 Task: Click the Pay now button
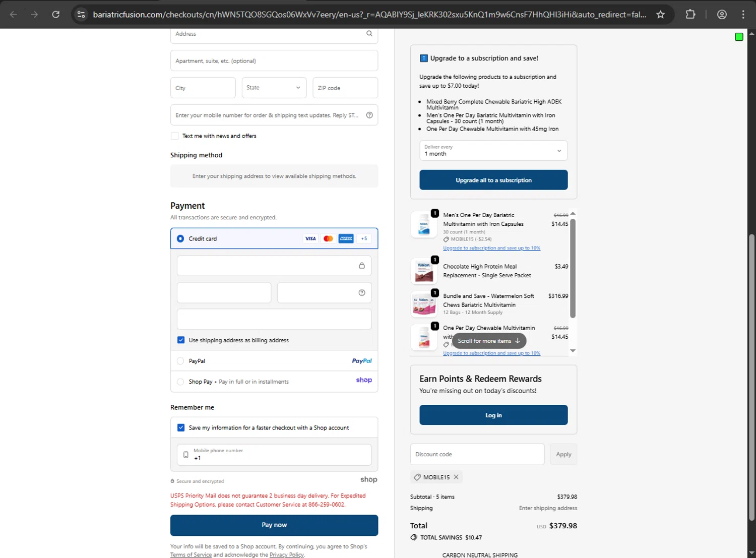coord(274,525)
